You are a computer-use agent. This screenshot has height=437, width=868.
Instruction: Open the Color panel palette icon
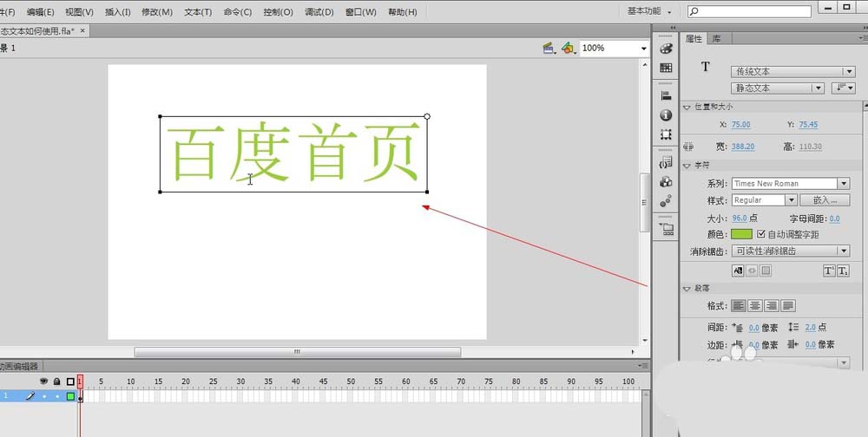(666, 49)
